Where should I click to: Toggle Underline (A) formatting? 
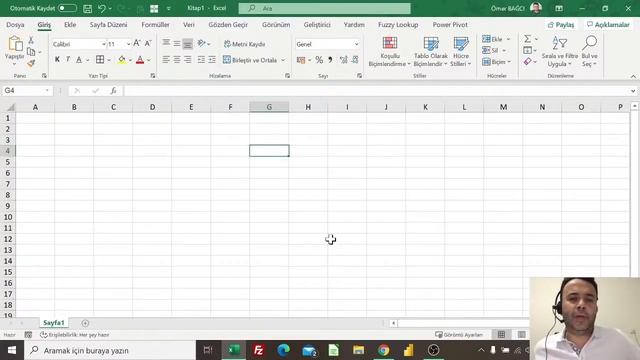(x=79, y=60)
